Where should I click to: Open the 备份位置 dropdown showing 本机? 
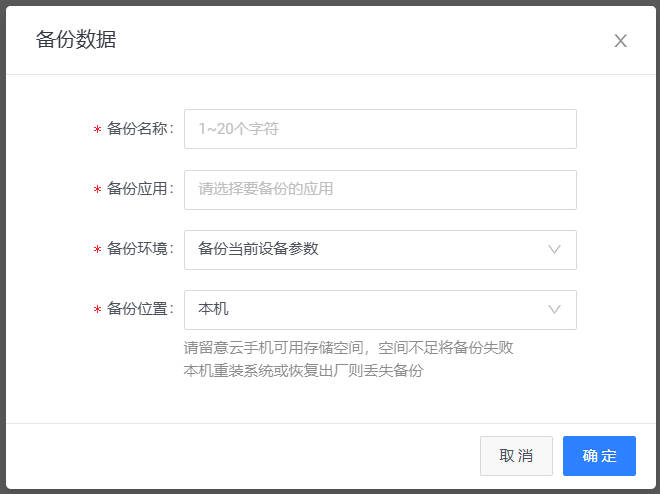[x=360, y=309]
